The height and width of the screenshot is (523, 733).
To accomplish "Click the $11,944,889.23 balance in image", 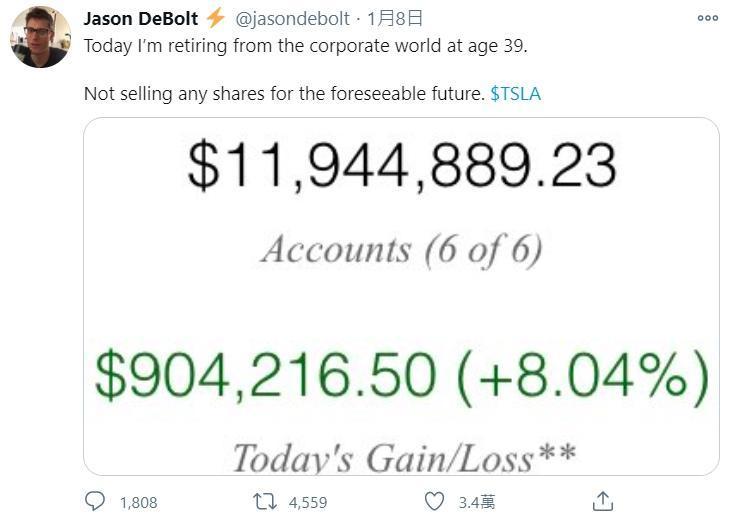I will click(402, 165).
